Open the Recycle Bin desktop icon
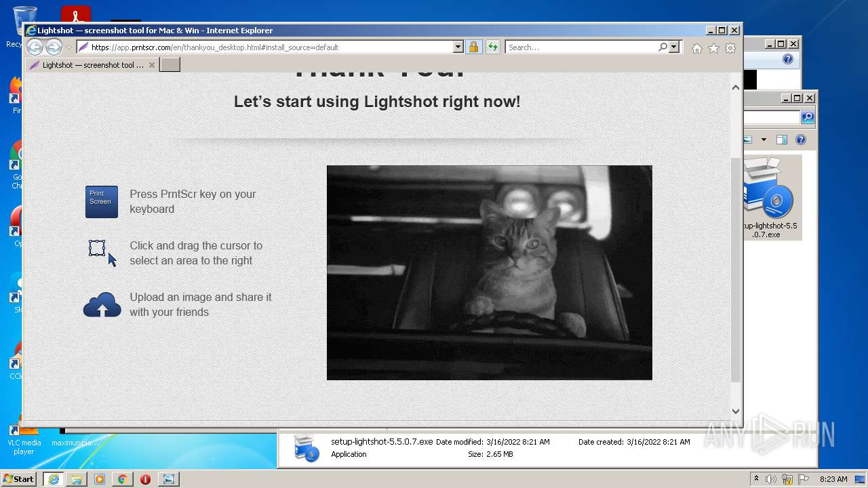 coord(24,26)
